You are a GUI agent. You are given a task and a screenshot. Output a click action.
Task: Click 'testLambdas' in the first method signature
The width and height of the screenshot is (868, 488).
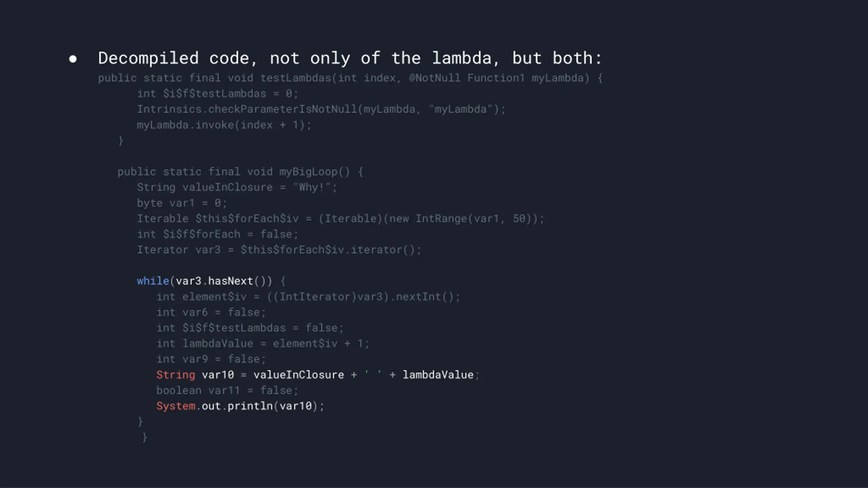click(295, 78)
